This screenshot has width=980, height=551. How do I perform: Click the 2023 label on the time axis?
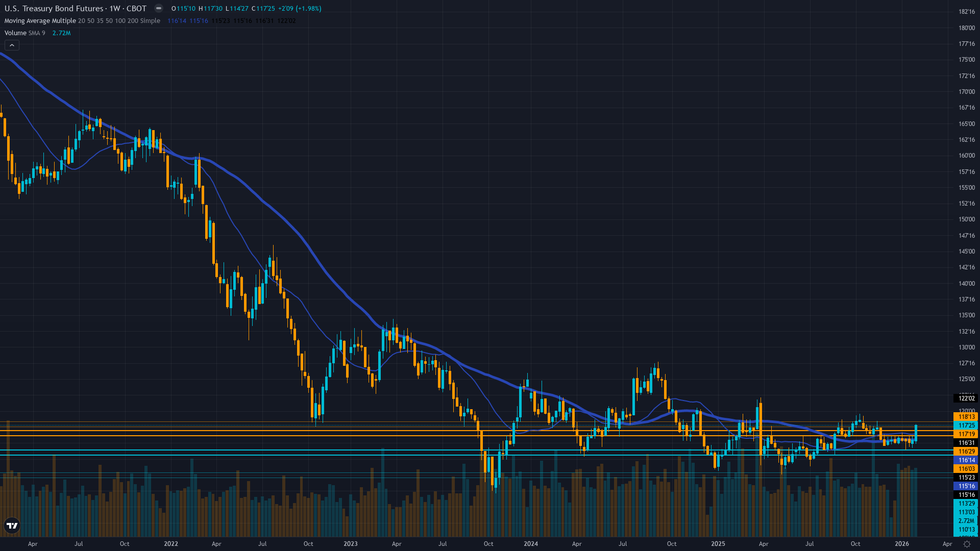(x=351, y=544)
